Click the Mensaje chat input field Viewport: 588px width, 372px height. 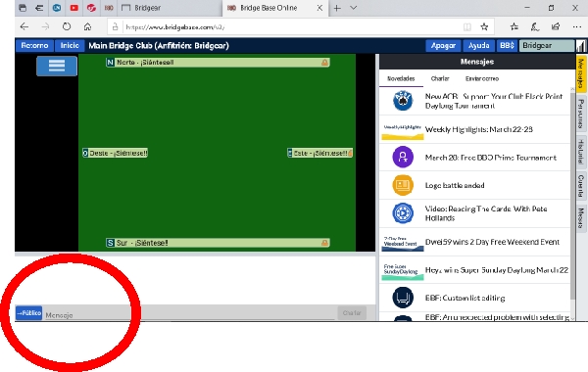click(189, 314)
